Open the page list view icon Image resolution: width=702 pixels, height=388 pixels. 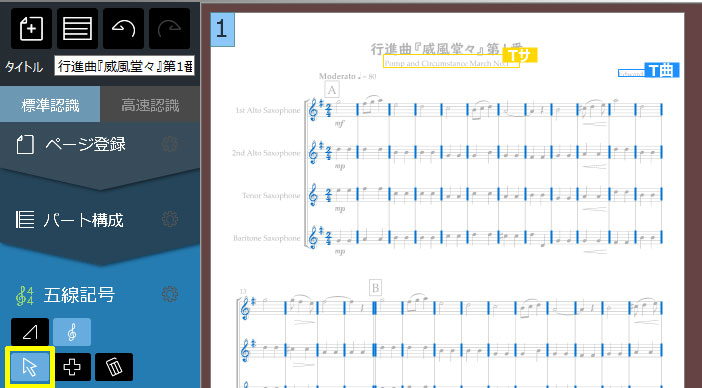tap(77, 29)
